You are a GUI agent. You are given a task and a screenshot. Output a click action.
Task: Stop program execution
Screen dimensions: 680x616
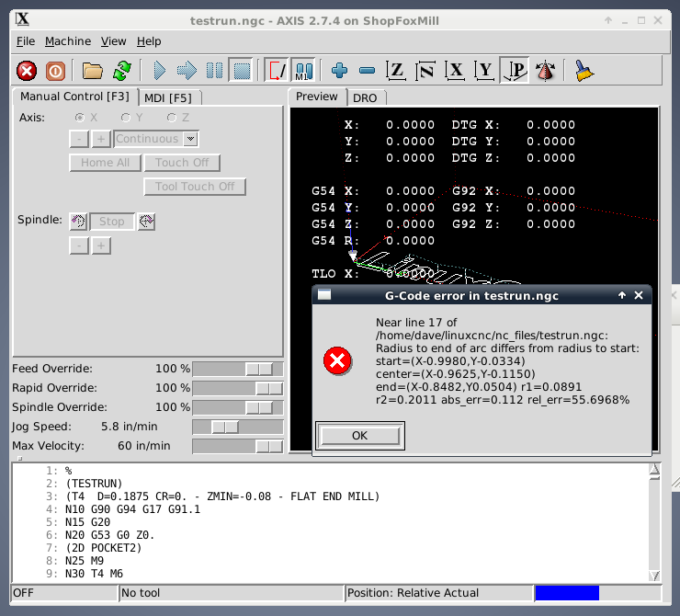[242, 70]
